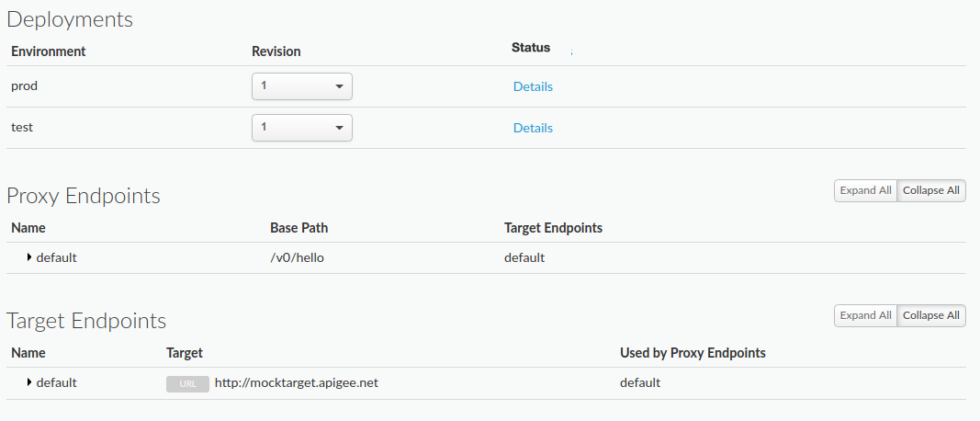This screenshot has width=980, height=421.
Task: View Details for prod deployment status
Action: pos(533,86)
